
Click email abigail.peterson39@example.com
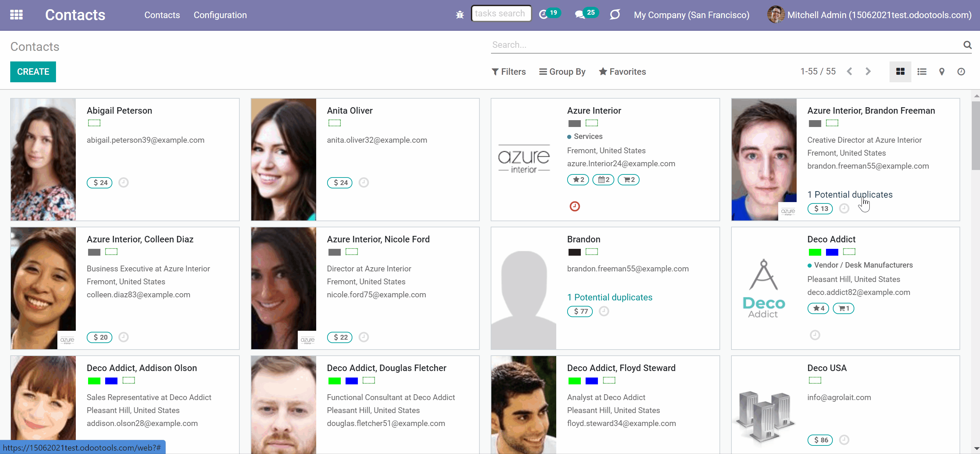tap(145, 140)
